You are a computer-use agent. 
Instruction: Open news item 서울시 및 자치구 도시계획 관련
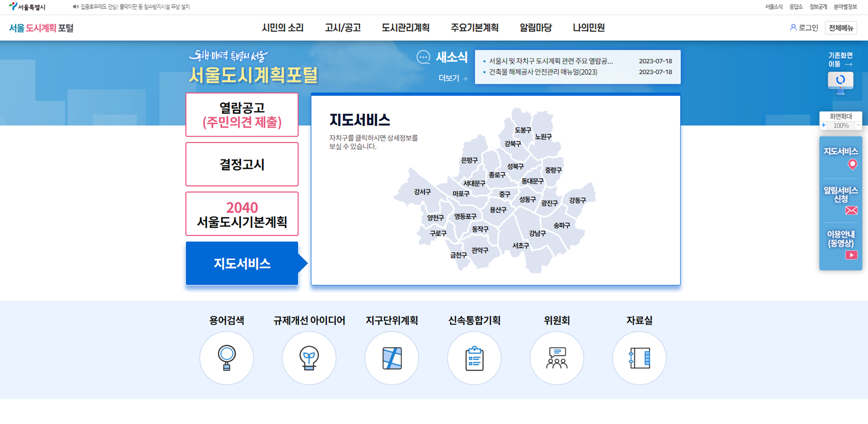click(x=551, y=61)
